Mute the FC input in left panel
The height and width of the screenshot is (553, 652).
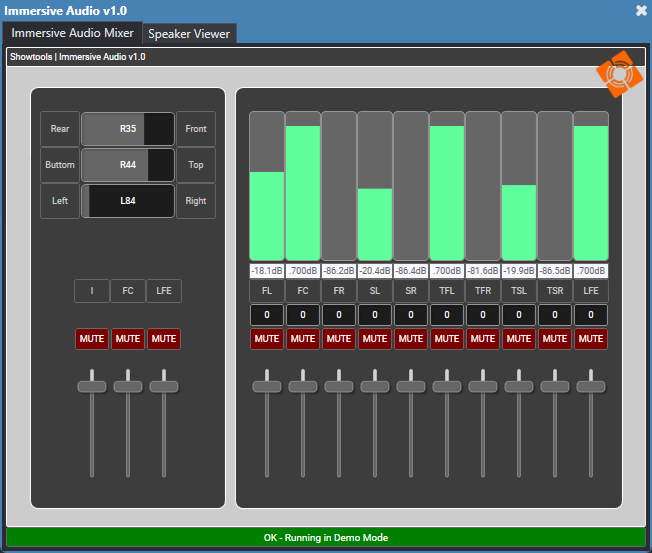click(x=128, y=339)
